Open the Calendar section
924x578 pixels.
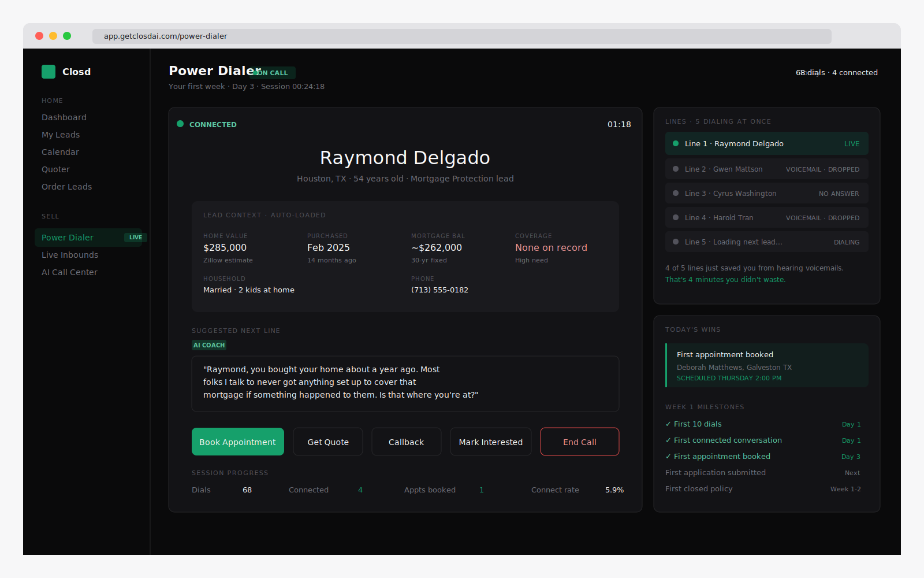[60, 152]
